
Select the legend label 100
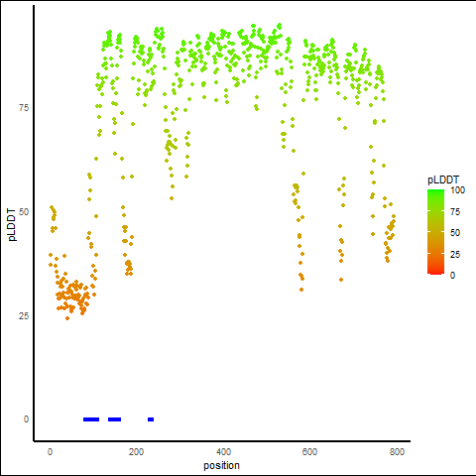pyautogui.click(x=457, y=190)
